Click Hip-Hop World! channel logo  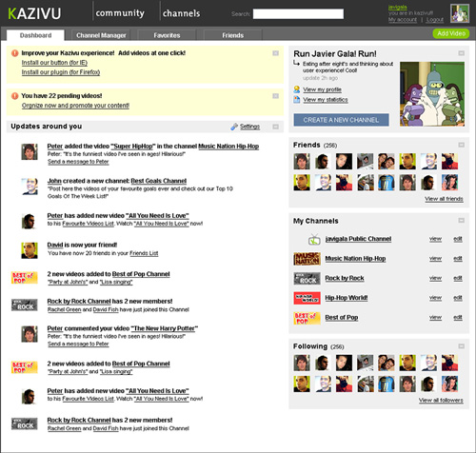(x=307, y=298)
